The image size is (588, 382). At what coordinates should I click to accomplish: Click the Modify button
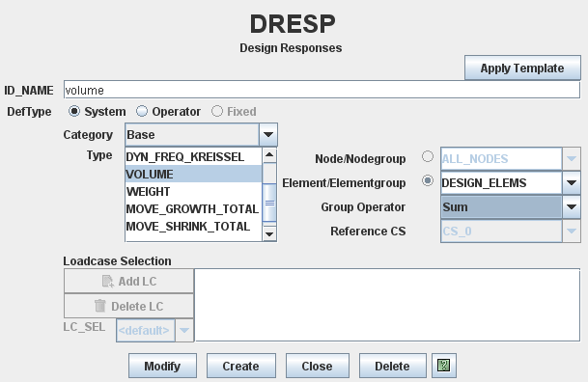click(162, 366)
